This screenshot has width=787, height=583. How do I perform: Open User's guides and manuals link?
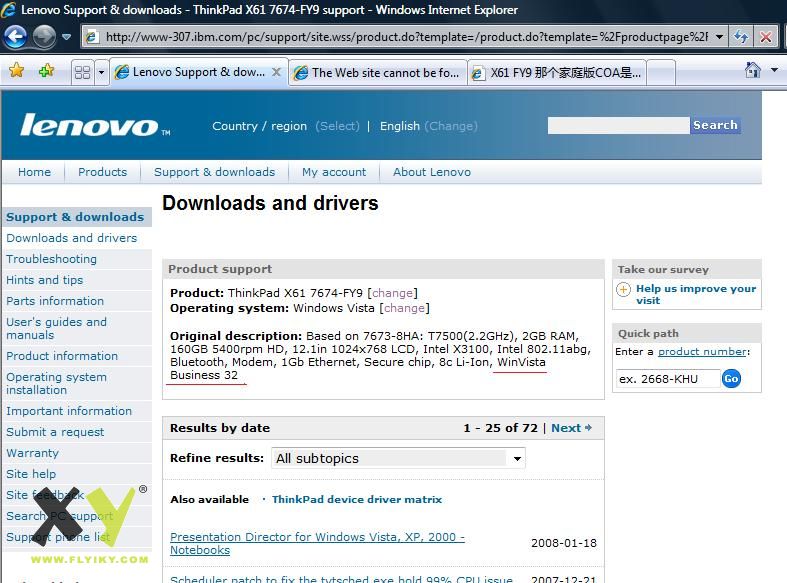[x=56, y=329]
